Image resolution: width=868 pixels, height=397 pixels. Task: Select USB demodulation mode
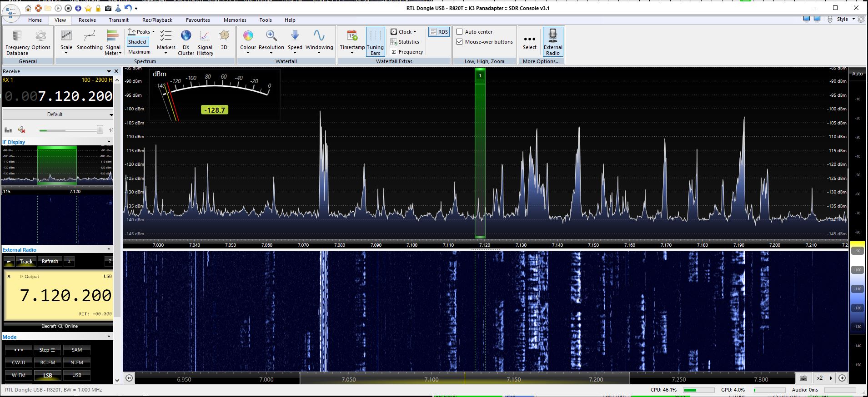pyautogui.click(x=77, y=375)
